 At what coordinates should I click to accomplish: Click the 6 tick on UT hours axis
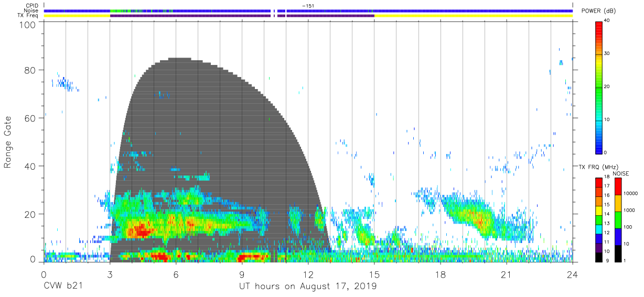coord(176,274)
